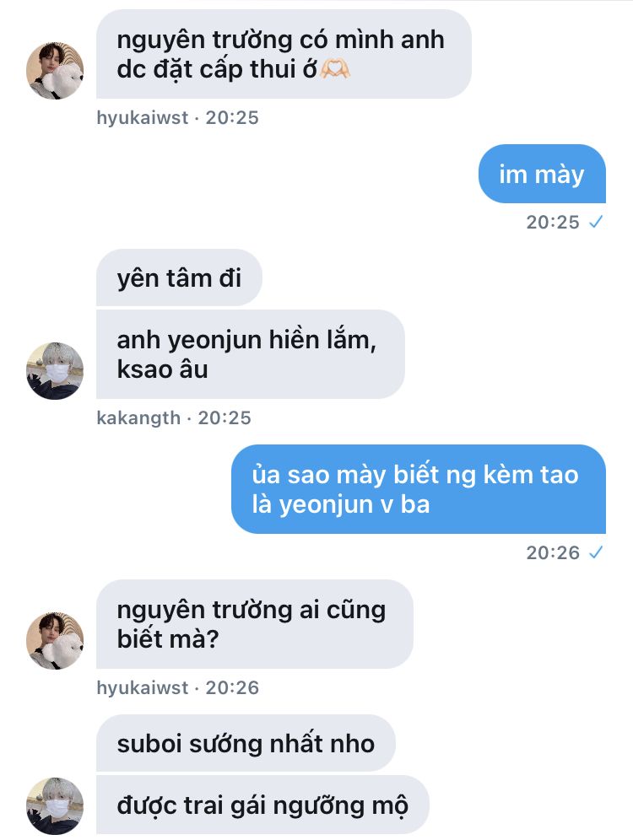Image resolution: width=633 pixels, height=840 pixels.
Task: Select 'nguyên trường ai cũng biết mà?' bubble
Action: (x=255, y=624)
